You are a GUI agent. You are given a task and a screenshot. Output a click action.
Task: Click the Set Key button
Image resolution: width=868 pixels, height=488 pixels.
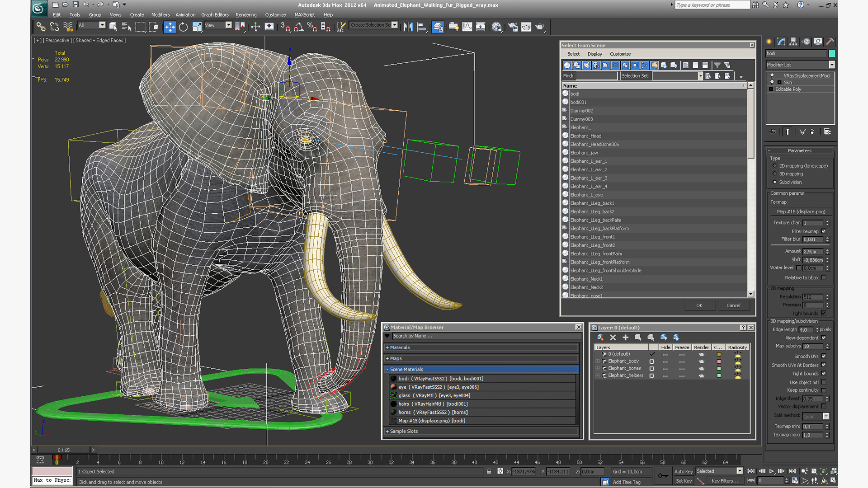point(684,481)
